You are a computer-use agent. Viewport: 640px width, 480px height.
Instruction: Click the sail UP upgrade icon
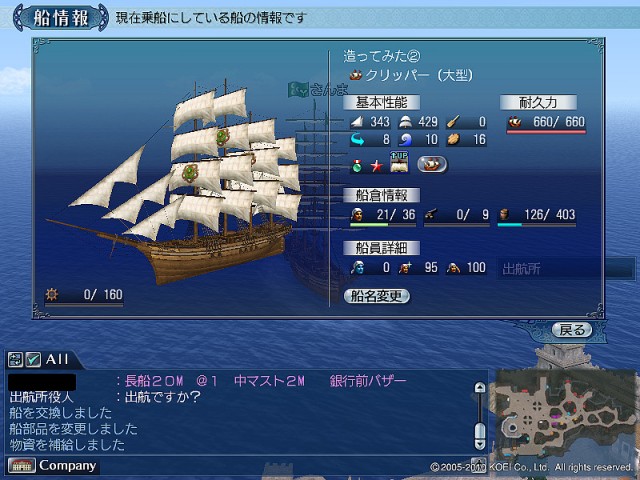pos(399,162)
